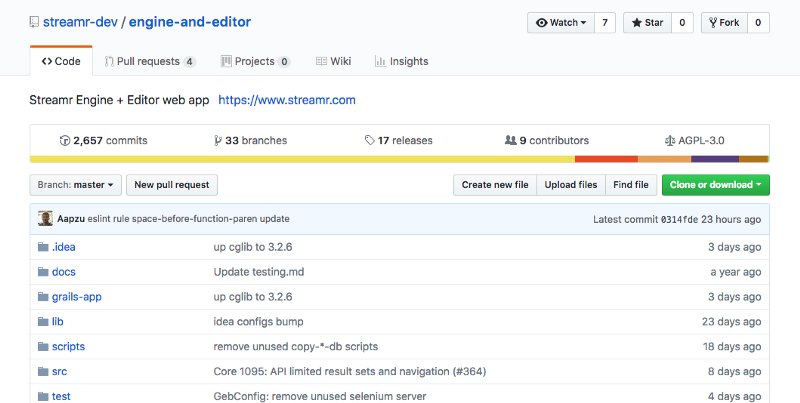Switch to the Code tab
Viewport: 800px width, 403px height.
61,61
